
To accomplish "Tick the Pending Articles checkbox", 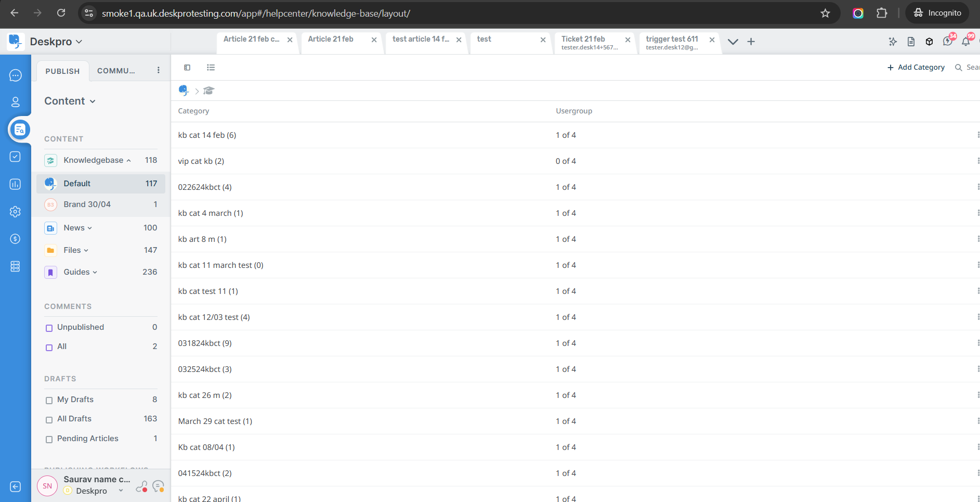I will click(x=49, y=439).
